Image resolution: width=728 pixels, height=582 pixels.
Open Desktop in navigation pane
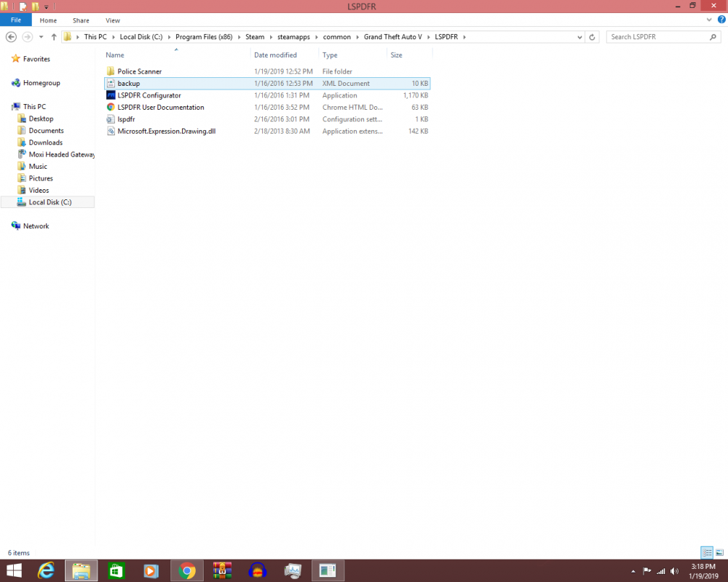pyautogui.click(x=41, y=119)
